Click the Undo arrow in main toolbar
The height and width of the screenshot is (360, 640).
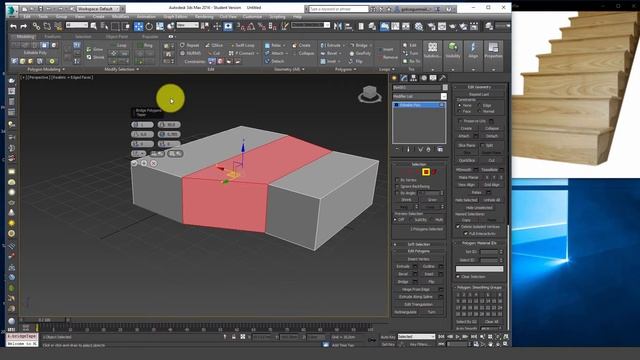pos(13,27)
